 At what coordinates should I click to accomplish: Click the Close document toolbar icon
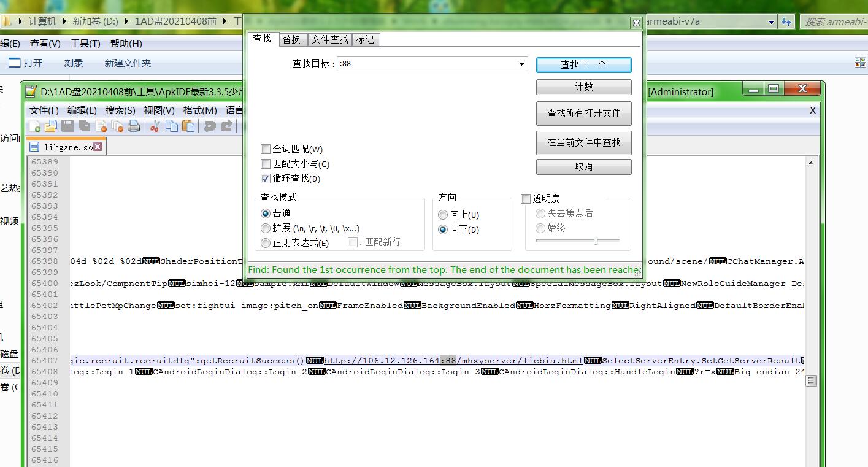[101, 126]
